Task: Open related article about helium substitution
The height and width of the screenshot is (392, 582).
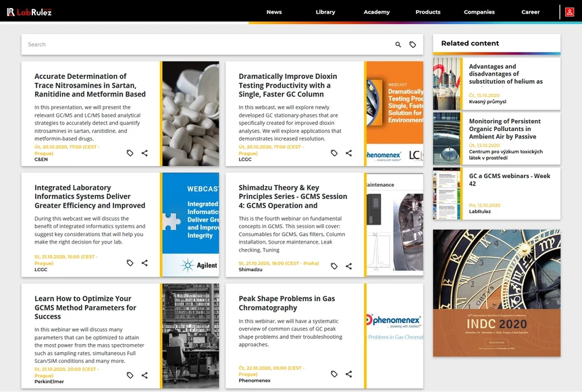Action: 506,74
